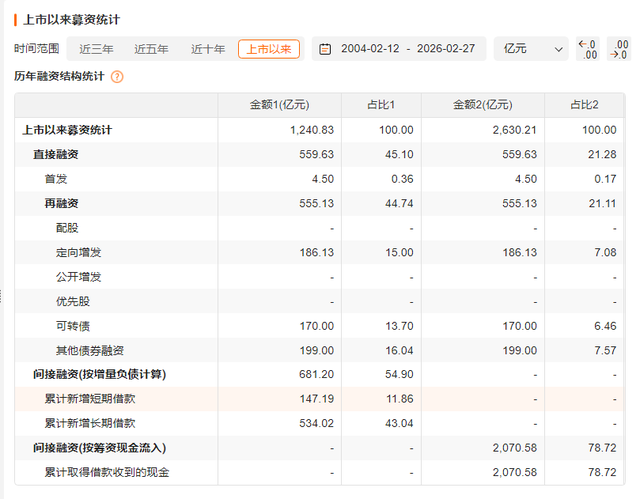Click the 占比2 column header
The image size is (640, 499).
584,105
